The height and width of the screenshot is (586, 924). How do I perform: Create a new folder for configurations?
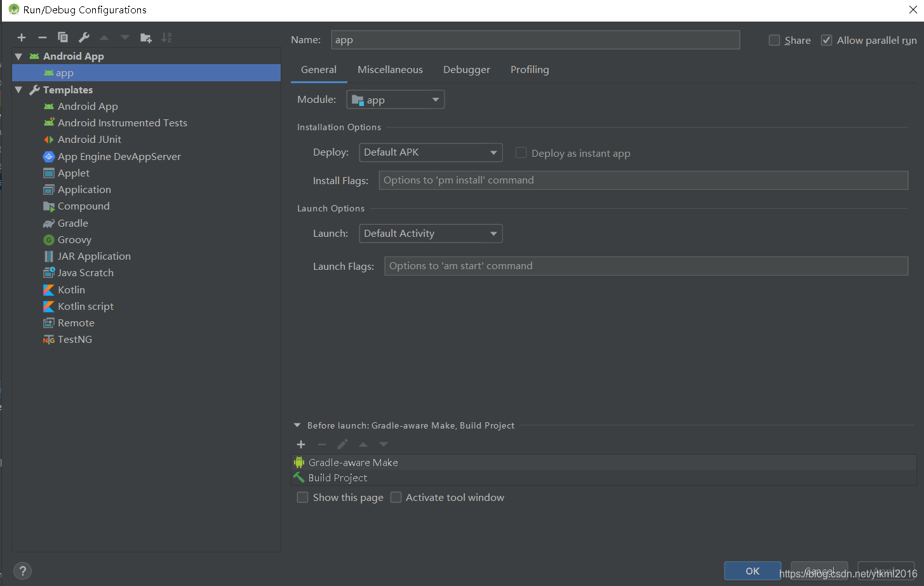point(145,37)
